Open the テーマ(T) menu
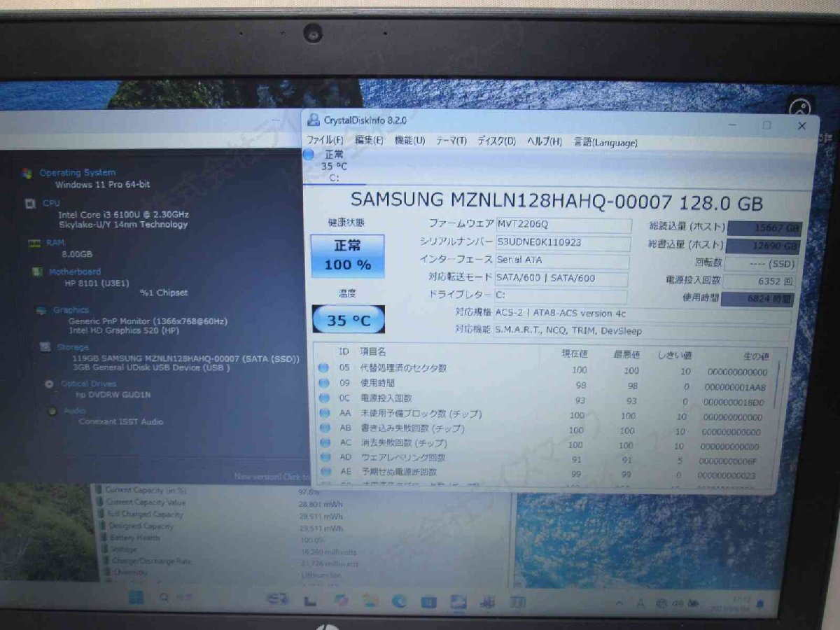 451,141
